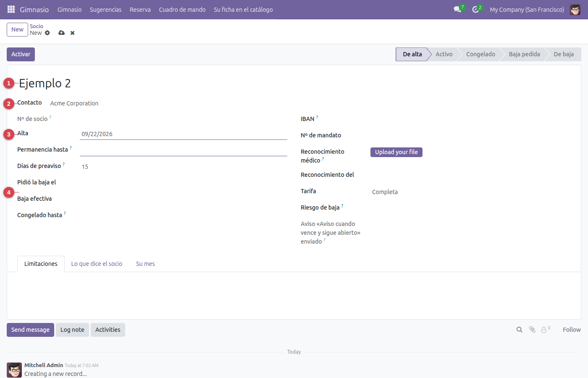Click the paperclip attachments icon
This screenshot has height=378, width=588.
click(532, 330)
